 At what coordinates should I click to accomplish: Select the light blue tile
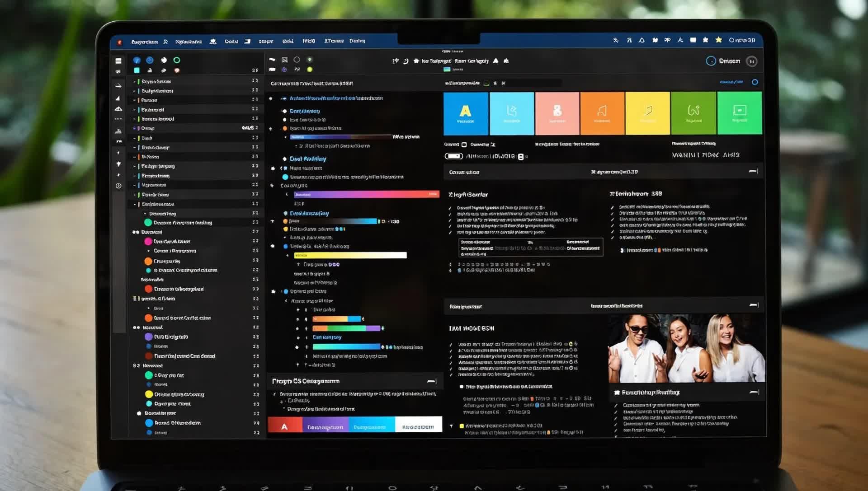click(512, 113)
